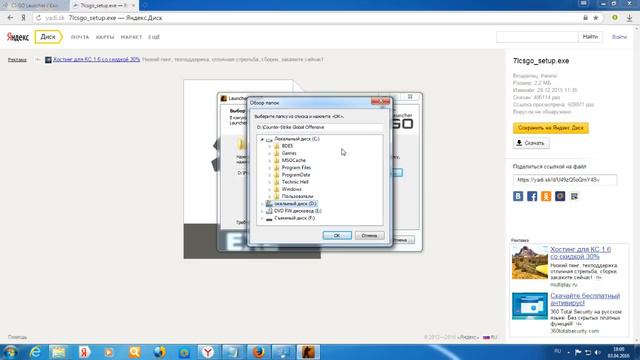The height and width of the screenshot is (360, 640).
Task: Open Windows Explorer from taskbar
Action: 59,352
